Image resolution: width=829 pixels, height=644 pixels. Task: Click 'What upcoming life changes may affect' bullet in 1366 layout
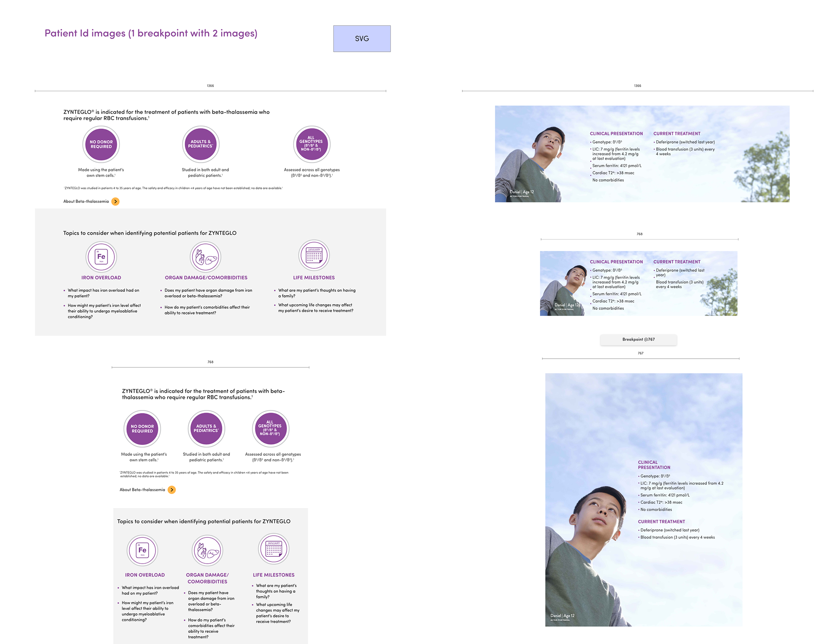[316, 308]
